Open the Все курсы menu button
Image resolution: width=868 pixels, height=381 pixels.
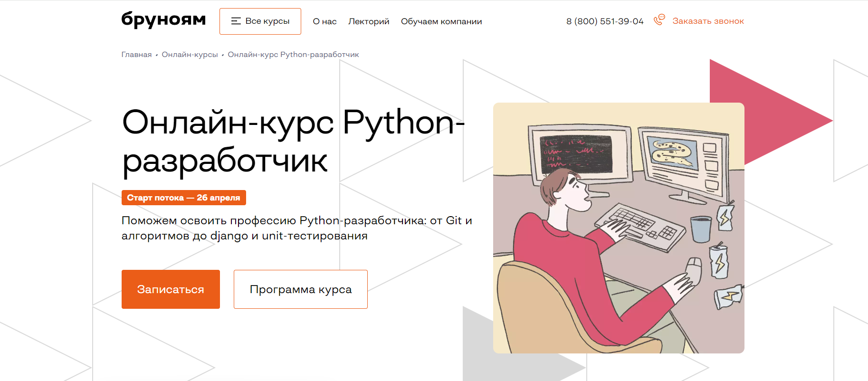coord(260,21)
